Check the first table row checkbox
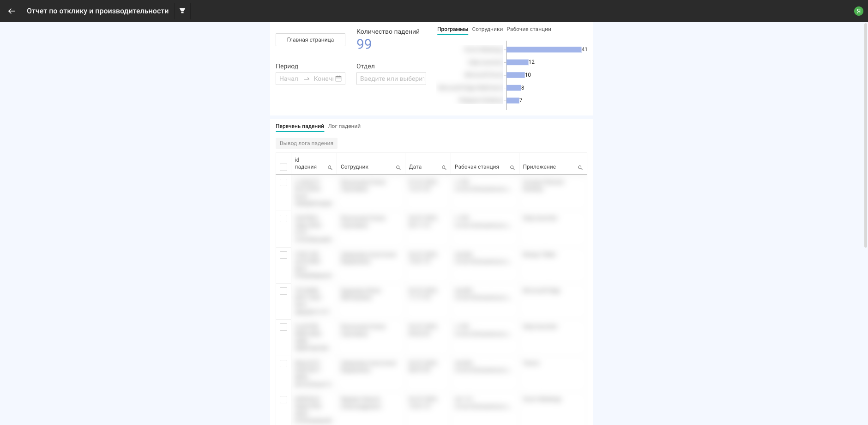This screenshot has height=425, width=868. (x=283, y=182)
